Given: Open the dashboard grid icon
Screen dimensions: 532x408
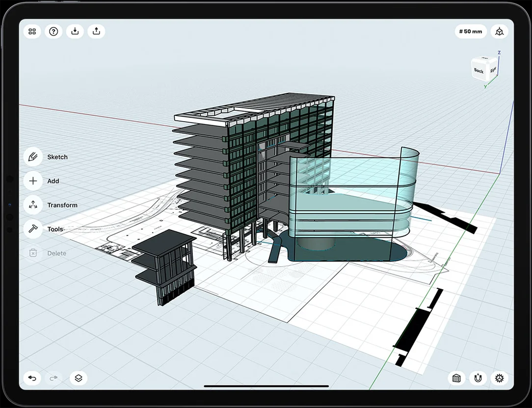Looking at the screenshot, I should point(32,31).
